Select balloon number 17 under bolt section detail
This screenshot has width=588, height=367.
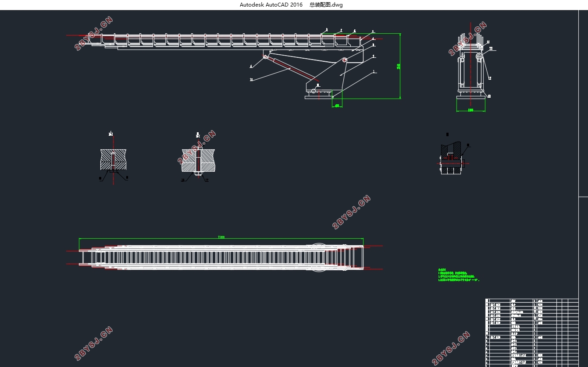pos(207,180)
